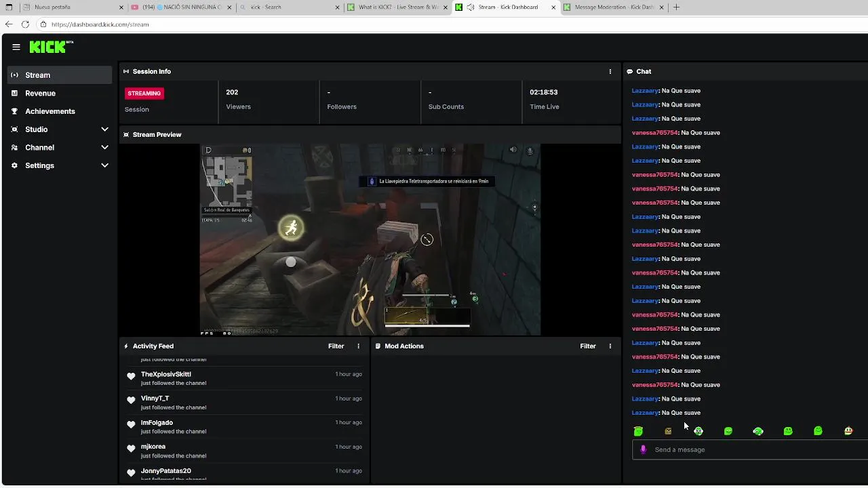This screenshot has height=488, width=868.
Task: Open VinnyT_T follower entry
Action: pyautogui.click(x=245, y=403)
